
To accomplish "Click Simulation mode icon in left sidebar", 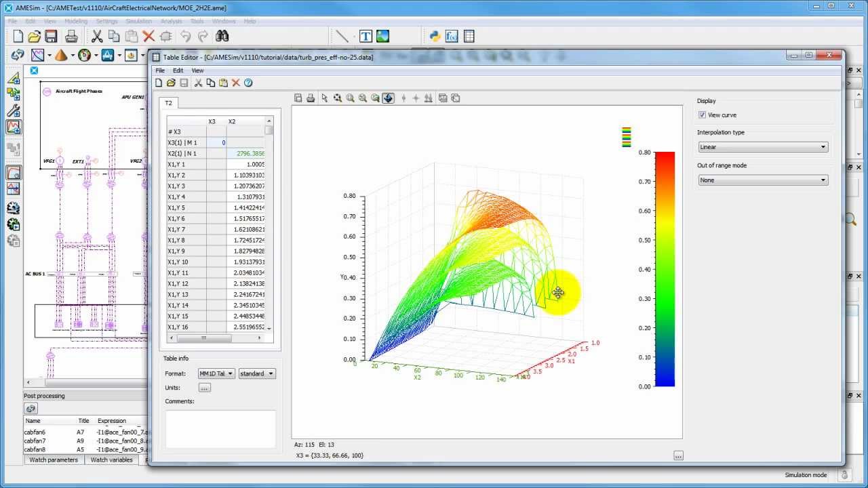I will click(x=14, y=127).
